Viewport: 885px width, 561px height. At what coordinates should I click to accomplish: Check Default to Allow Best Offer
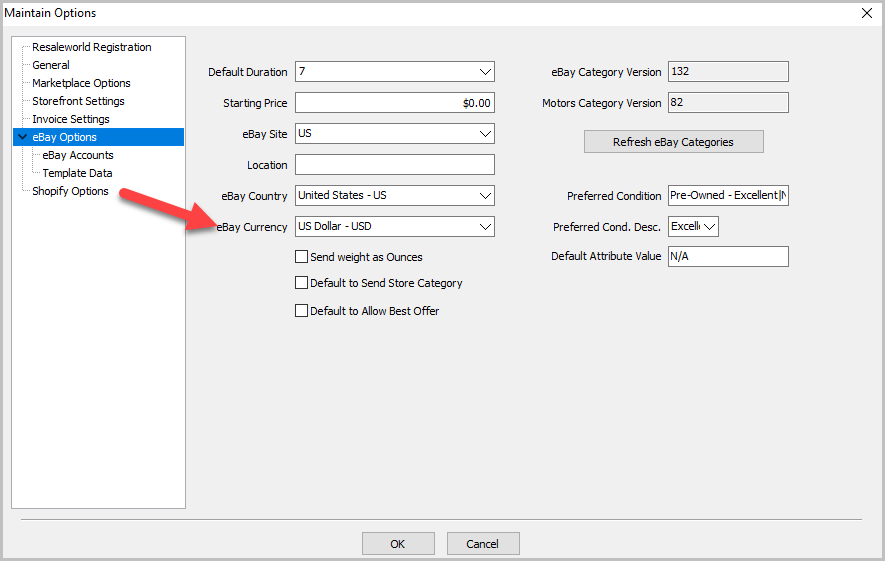[301, 311]
